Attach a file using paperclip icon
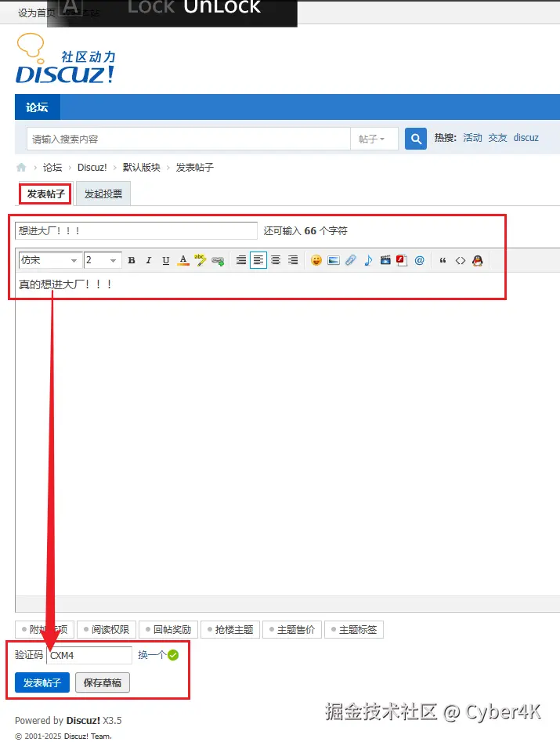This screenshot has width=560, height=742. point(350,260)
